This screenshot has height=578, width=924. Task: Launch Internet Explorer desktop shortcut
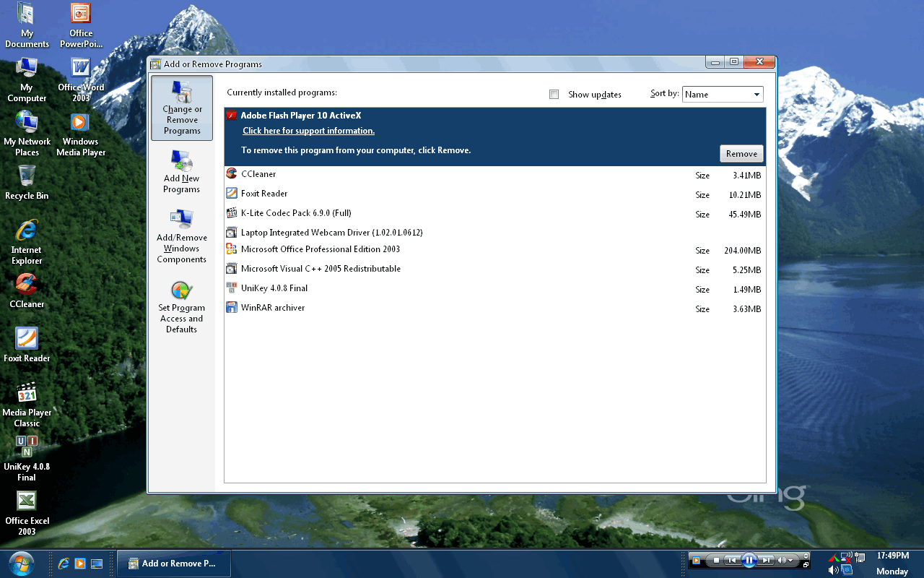point(27,242)
